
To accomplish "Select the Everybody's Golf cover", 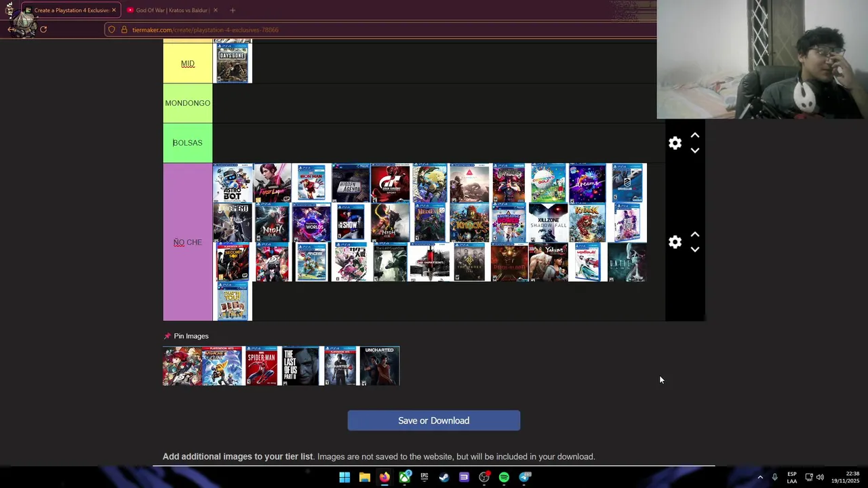I will [548, 183].
